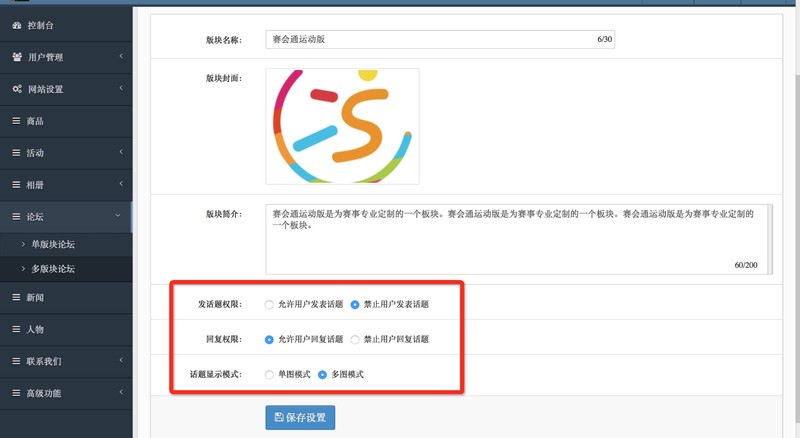Click the list icon beside 论坛
Viewport: 800px width, 438px height.
coord(16,216)
